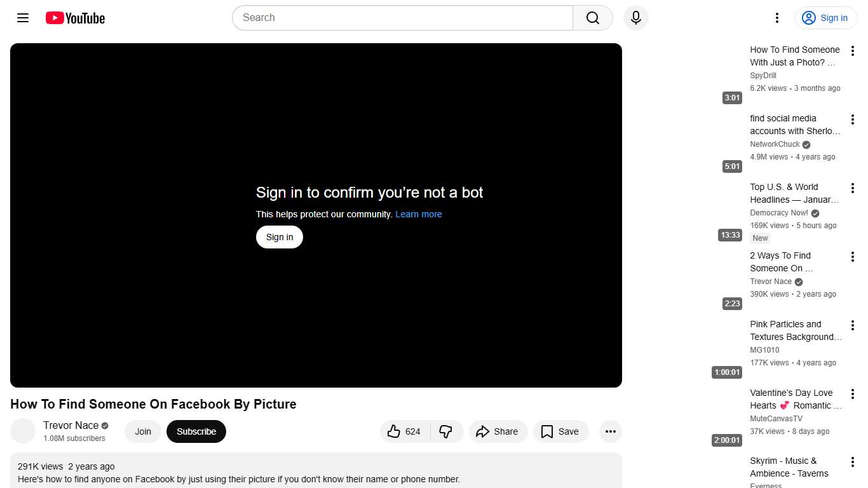Open the three-dot settings menu at top right
Image resolution: width=868 pixels, height=488 pixels.
click(776, 18)
